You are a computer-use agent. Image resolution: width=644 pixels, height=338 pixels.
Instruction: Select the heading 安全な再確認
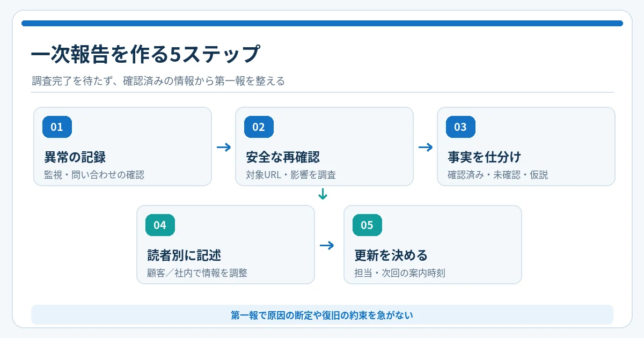pyautogui.click(x=283, y=157)
